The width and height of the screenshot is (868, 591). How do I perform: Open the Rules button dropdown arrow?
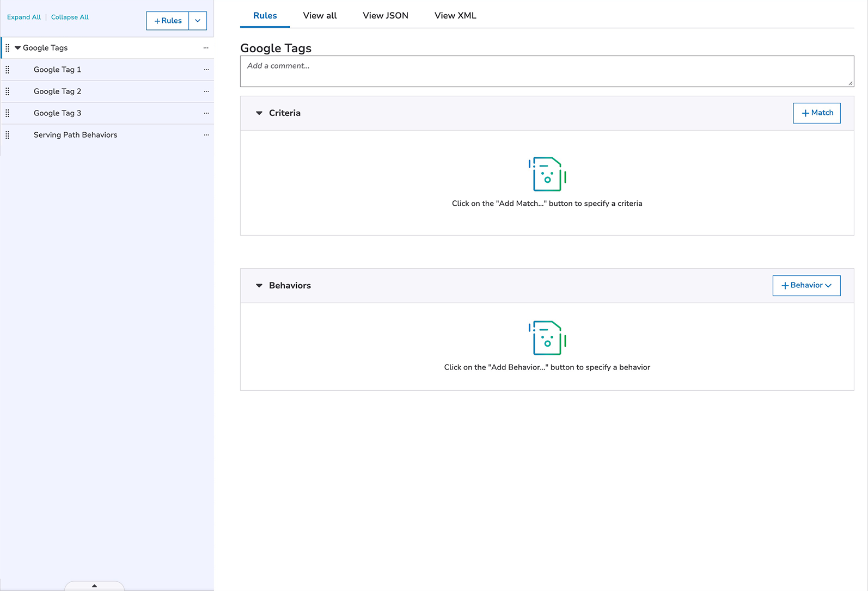198,21
